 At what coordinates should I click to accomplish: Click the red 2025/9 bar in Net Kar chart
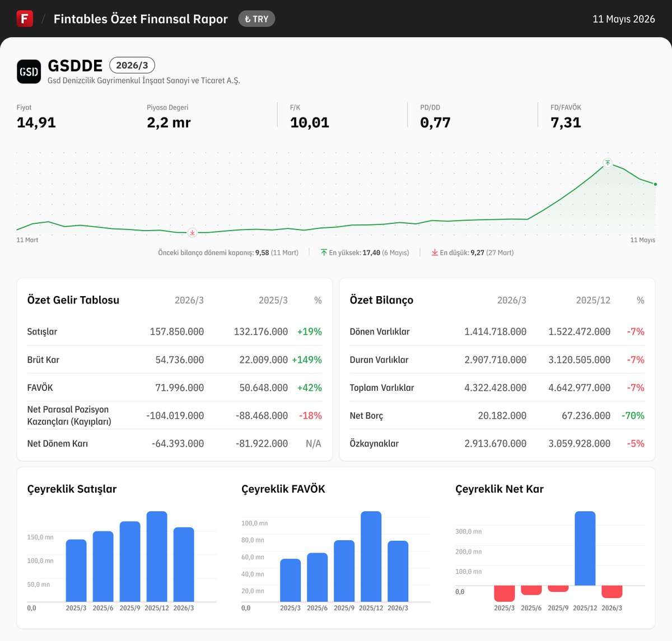click(x=558, y=588)
